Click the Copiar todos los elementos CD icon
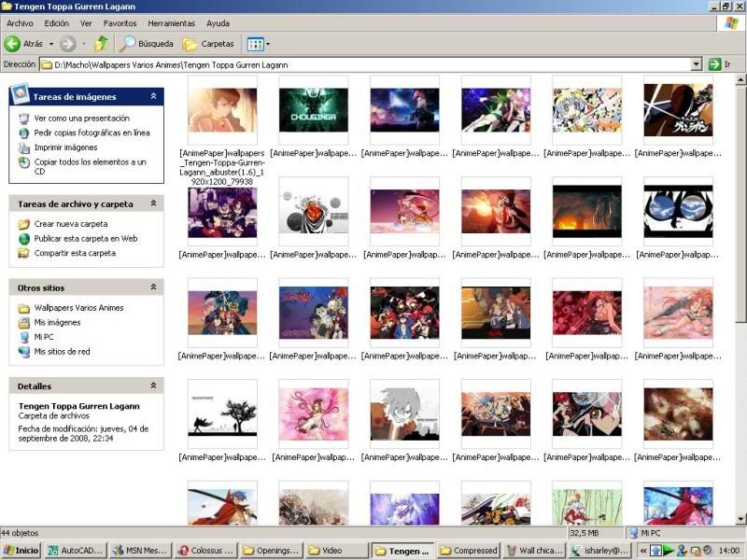This screenshot has height=560, width=747. [x=24, y=162]
